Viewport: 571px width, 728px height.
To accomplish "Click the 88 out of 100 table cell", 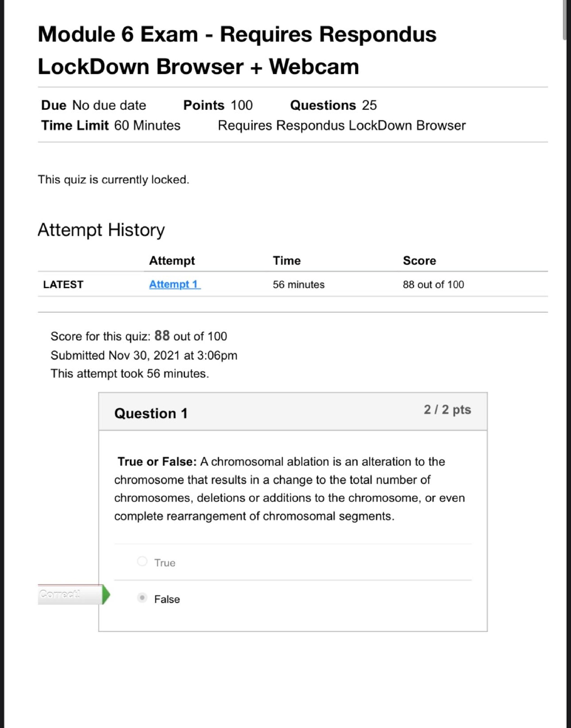I will point(434,284).
